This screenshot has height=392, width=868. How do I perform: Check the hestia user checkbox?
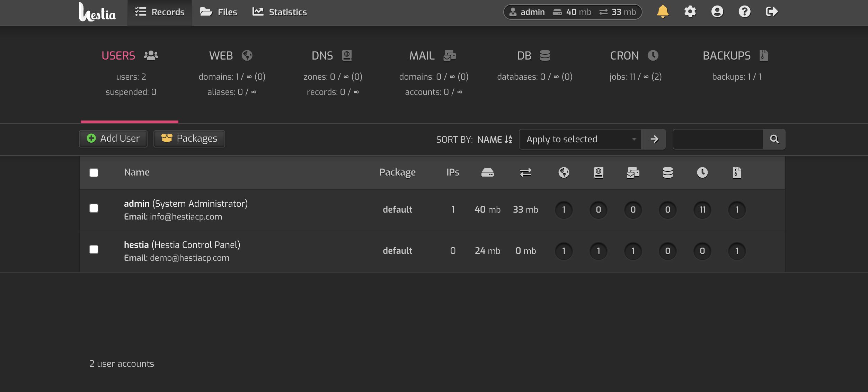point(94,249)
